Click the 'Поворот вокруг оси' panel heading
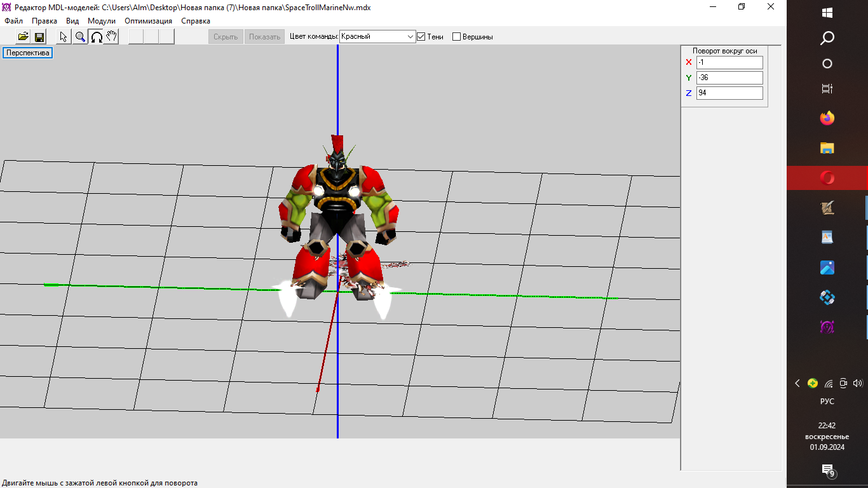This screenshot has height=488, width=868. click(724, 51)
